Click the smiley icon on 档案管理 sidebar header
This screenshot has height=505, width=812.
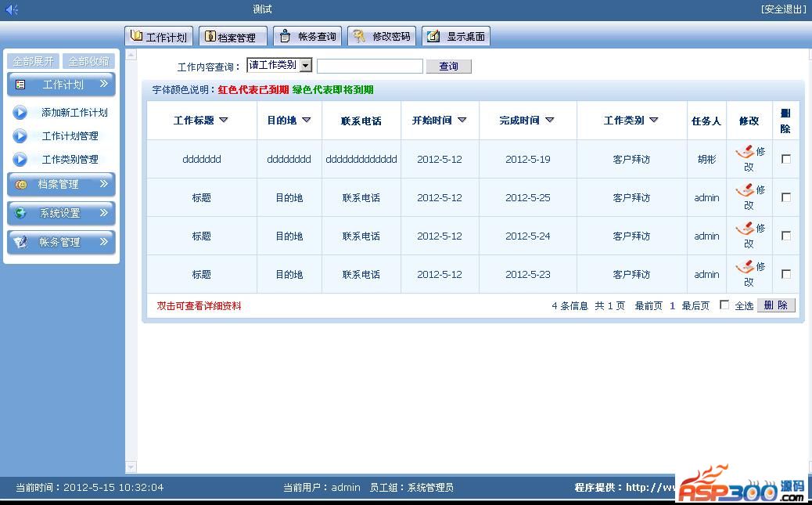pyautogui.click(x=20, y=185)
